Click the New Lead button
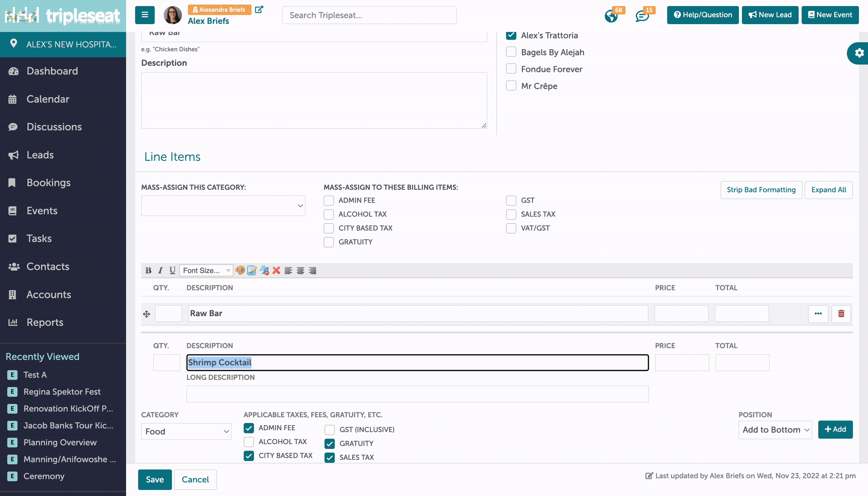Image resolution: width=868 pixels, height=496 pixels. [x=770, y=15]
